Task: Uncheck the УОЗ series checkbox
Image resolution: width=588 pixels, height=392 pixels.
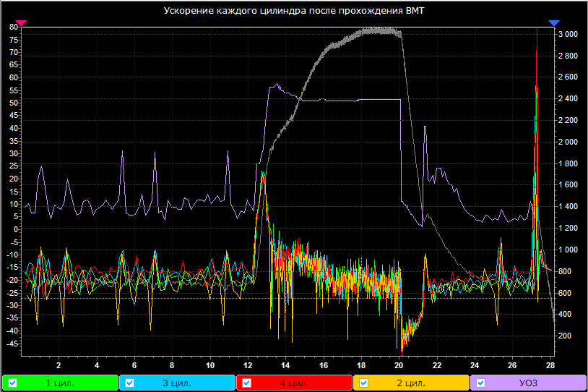Action: coord(480,383)
